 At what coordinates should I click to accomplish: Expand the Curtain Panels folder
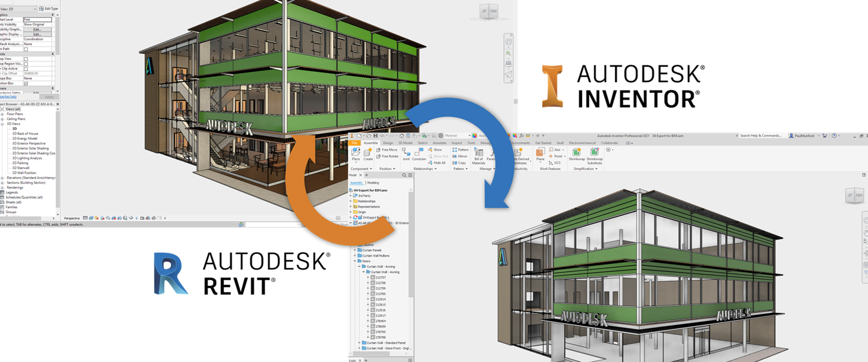tap(354, 250)
